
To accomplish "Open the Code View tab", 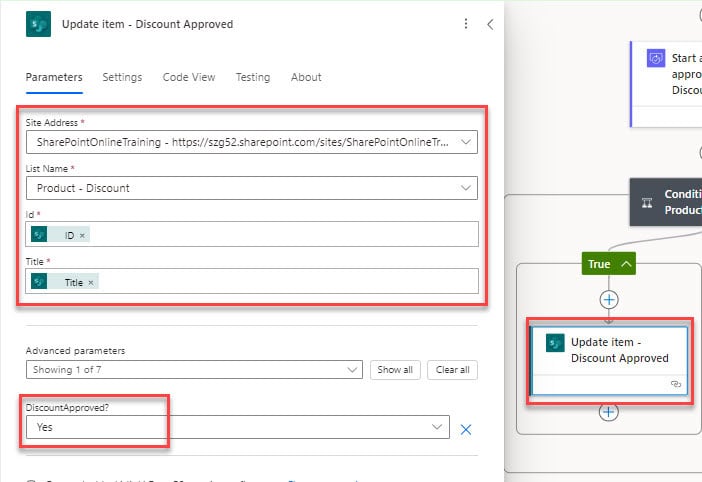I will pyautogui.click(x=189, y=77).
